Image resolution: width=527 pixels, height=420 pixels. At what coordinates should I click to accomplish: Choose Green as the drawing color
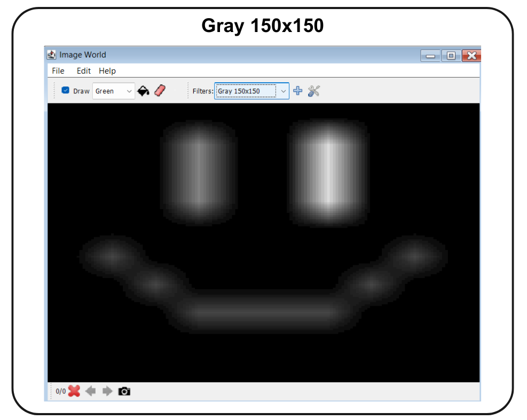[109, 91]
